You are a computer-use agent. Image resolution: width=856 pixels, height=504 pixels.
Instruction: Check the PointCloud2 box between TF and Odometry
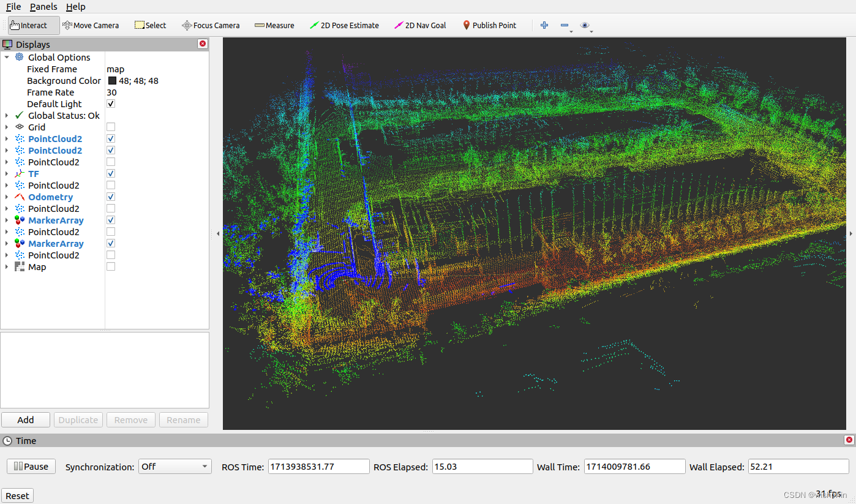111,185
